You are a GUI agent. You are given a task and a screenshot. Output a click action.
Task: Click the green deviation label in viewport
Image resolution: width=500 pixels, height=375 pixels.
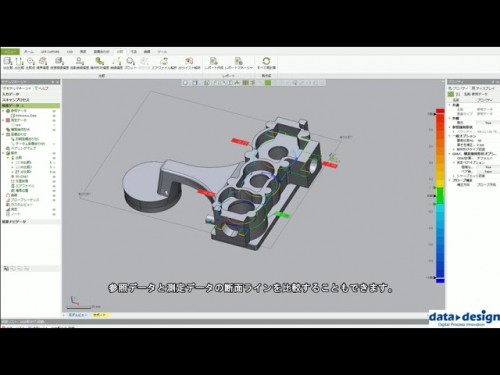(x=282, y=215)
